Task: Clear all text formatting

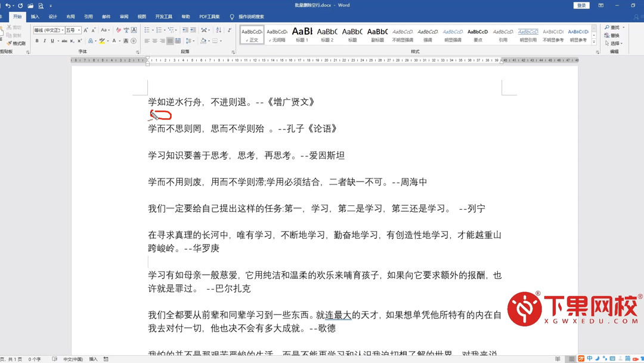Action: [117, 30]
